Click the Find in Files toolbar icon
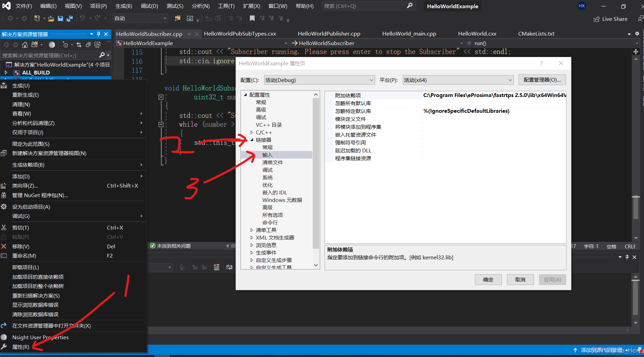This screenshot has width=644, height=357. 177,18
